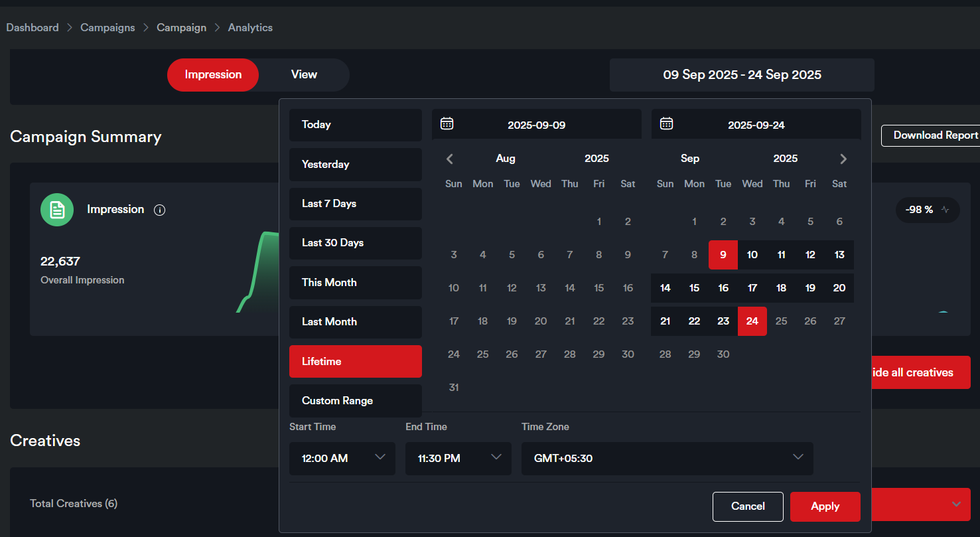Viewport: 980px width, 537px height.
Task: Switch to View toggle
Action: click(304, 75)
